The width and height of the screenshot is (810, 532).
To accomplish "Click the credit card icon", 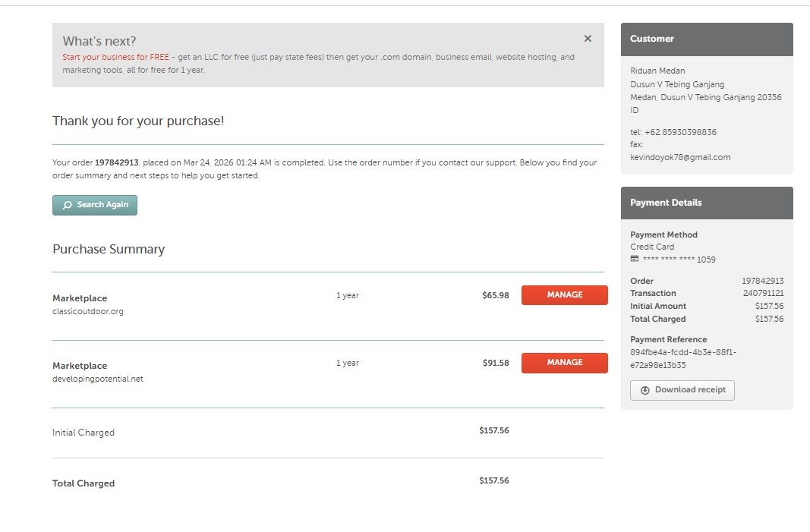I will [635, 260].
